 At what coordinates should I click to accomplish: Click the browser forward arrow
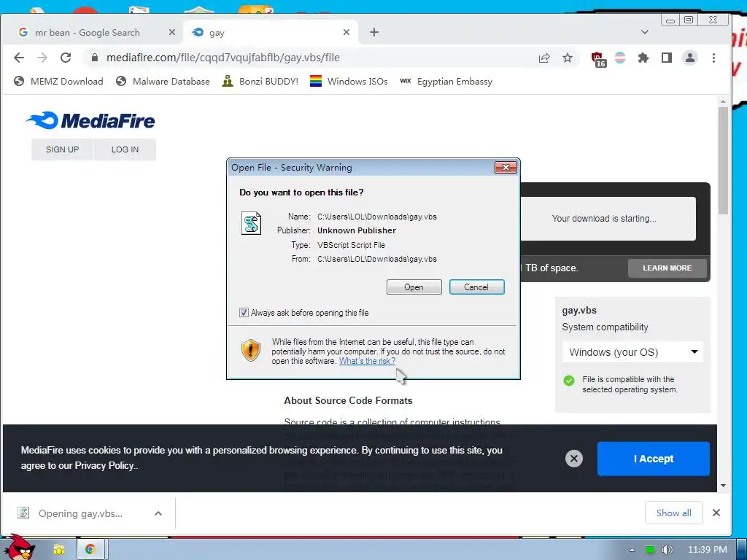click(42, 58)
